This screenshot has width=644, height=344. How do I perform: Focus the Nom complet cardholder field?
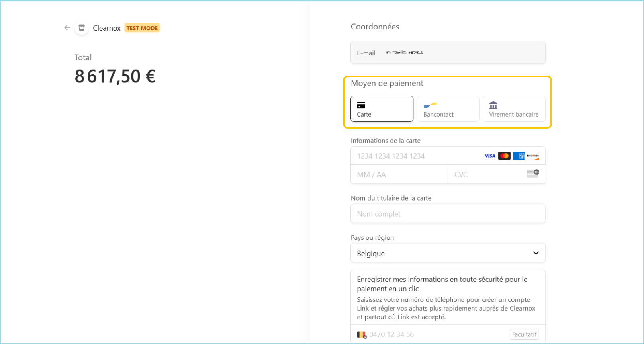tap(448, 213)
